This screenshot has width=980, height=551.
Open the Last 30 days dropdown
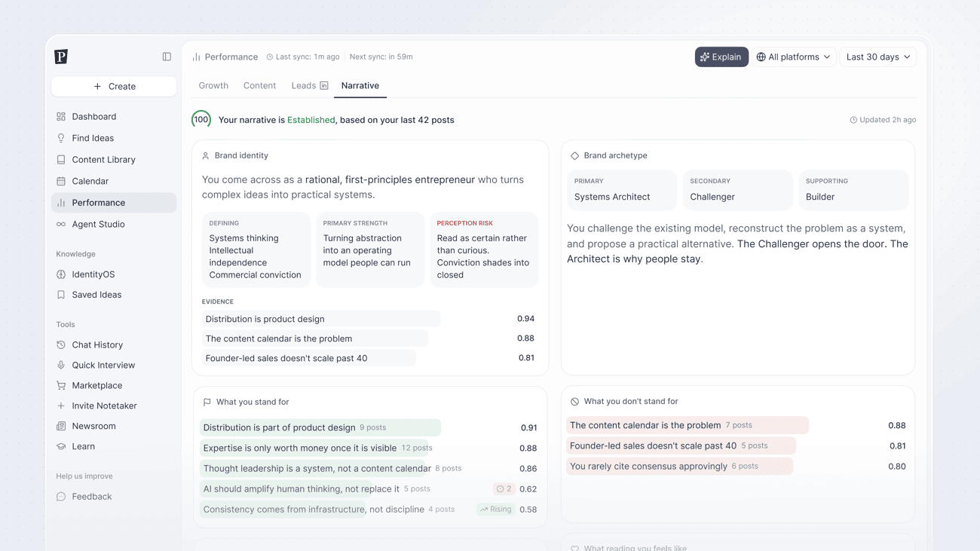click(878, 57)
